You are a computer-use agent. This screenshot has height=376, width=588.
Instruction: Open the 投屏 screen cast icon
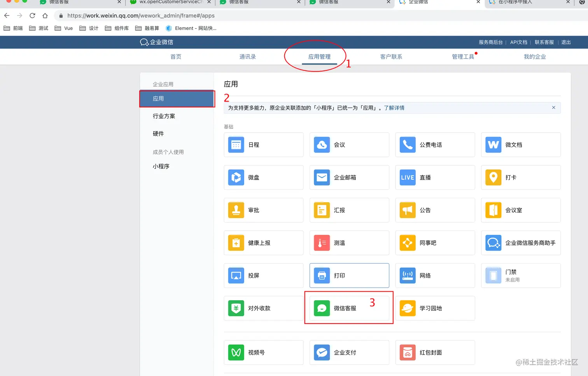[236, 275]
